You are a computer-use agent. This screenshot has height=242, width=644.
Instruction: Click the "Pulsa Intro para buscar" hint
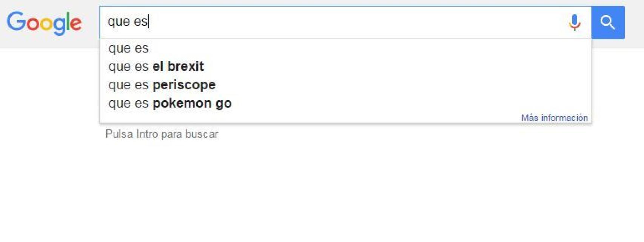pyautogui.click(x=162, y=134)
